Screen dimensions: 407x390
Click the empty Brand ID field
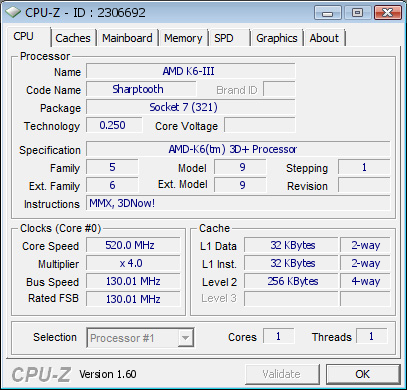(x=279, y=89)
